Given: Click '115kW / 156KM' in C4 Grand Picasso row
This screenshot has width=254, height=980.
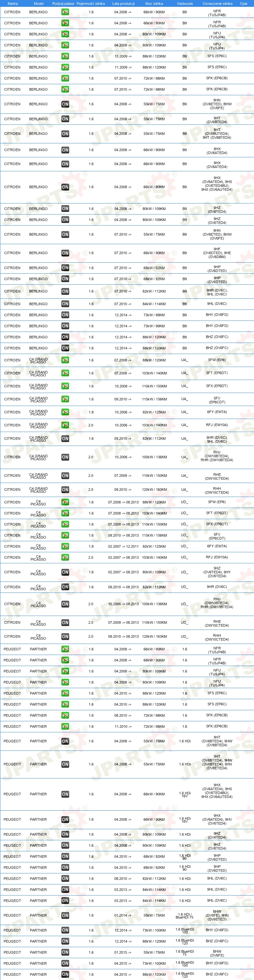Looking at the screenshot, I should 154,399.
